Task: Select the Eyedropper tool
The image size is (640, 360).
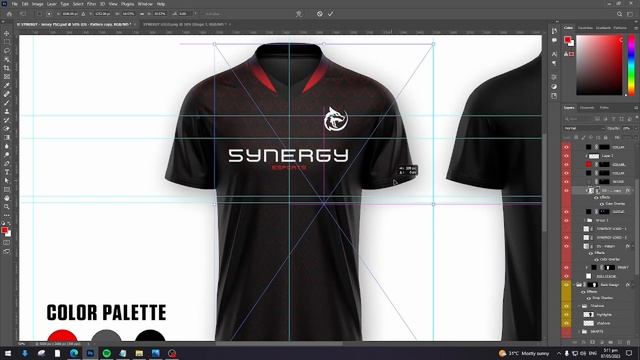Action: point(7,85)
